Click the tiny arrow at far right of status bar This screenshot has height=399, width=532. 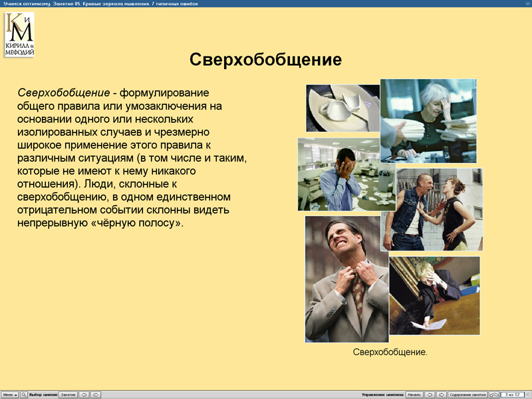tap(529, 394)
